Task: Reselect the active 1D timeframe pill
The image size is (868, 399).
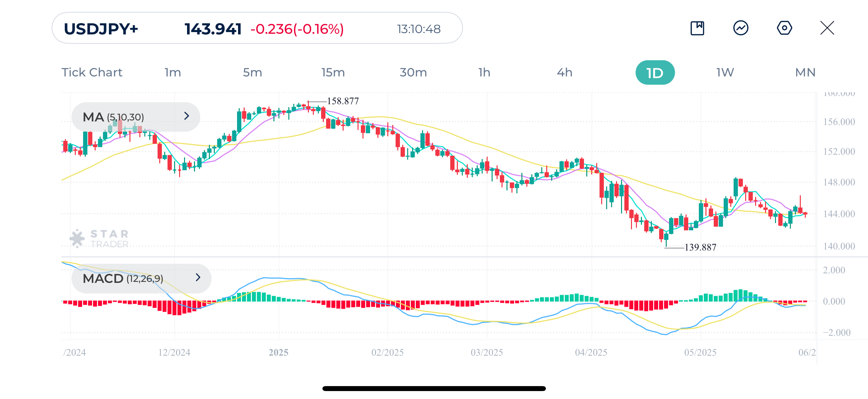Action: [x=654, y=72]
